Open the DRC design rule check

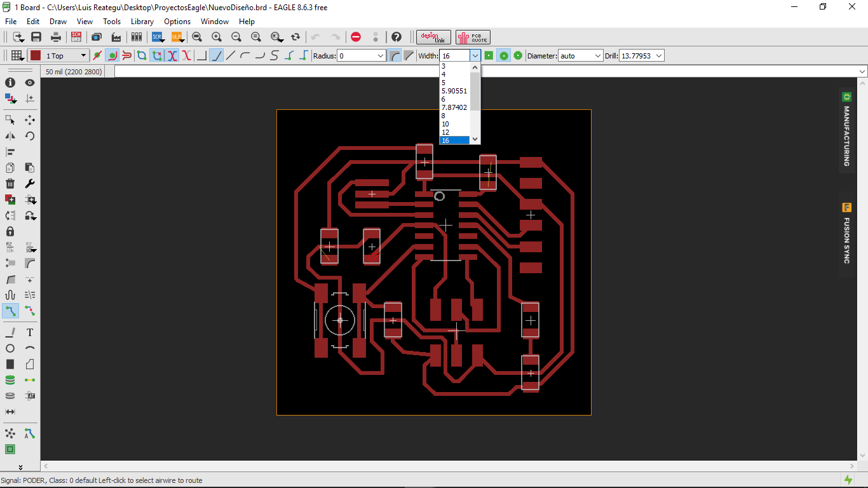point(10,449)
